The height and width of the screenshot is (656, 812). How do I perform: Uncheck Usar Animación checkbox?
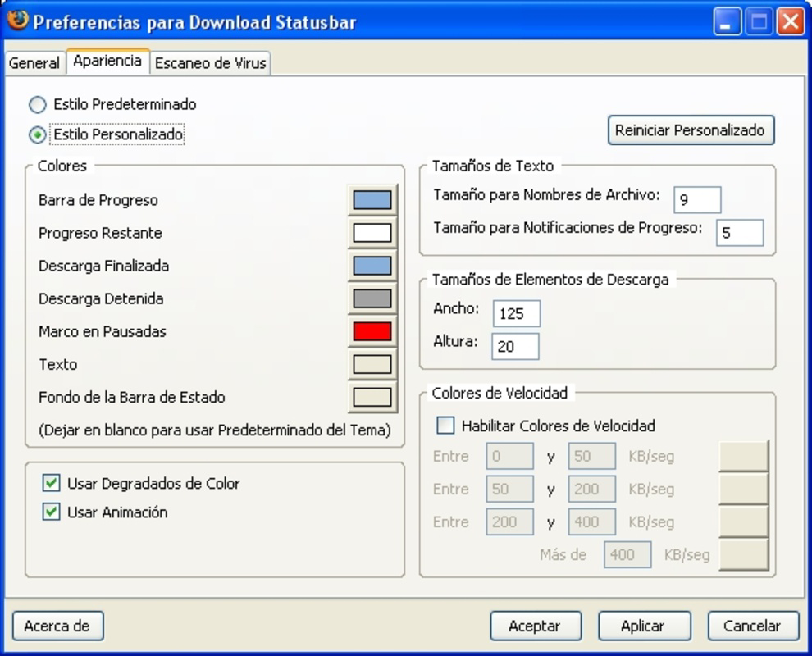point(51,512)
